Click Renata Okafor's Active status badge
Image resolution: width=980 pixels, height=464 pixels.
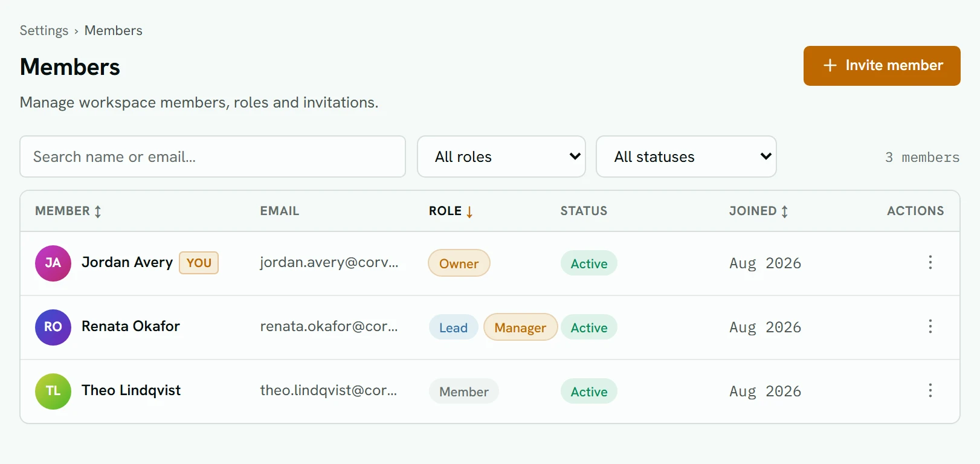pos(589,327)
